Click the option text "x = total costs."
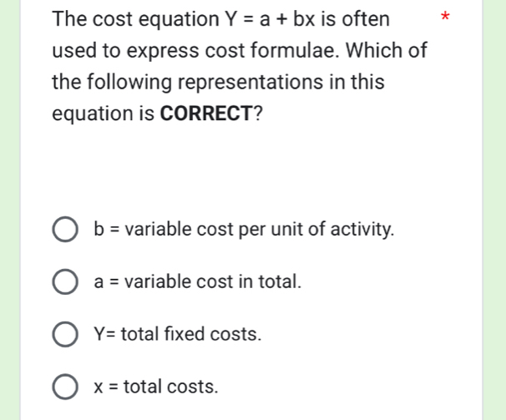The width and height of the screenshot is (506, 420). (157, 387)
